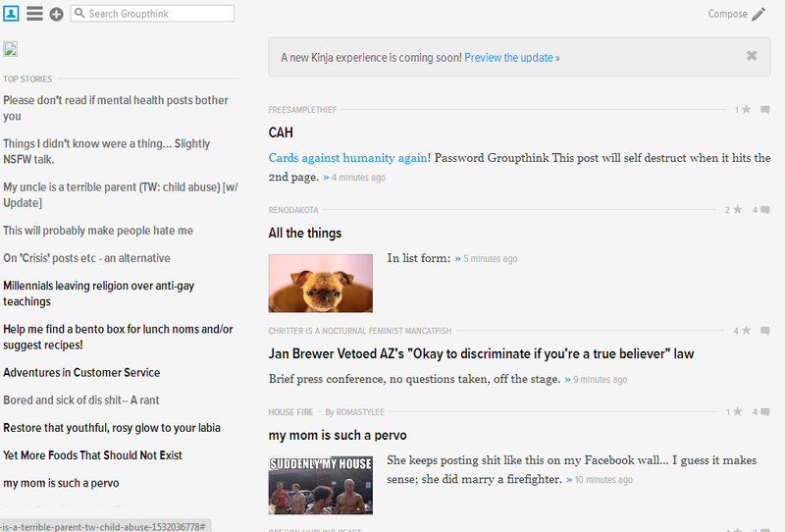The width and height of the screenshot is (785, 532).
Task: Open Millennials leaving religion story
Action: 99,293
